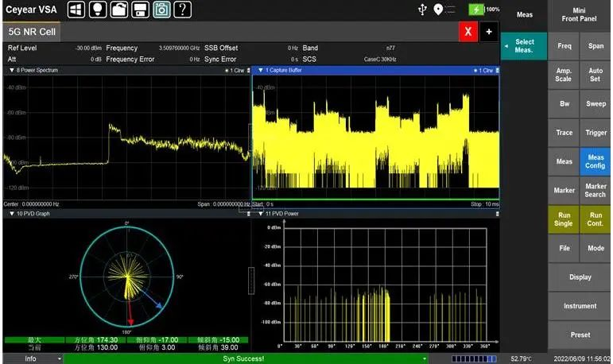Take a screenshot with the camera icon
This screenshot has height=364, width=613.
click(x=161, y=10)
